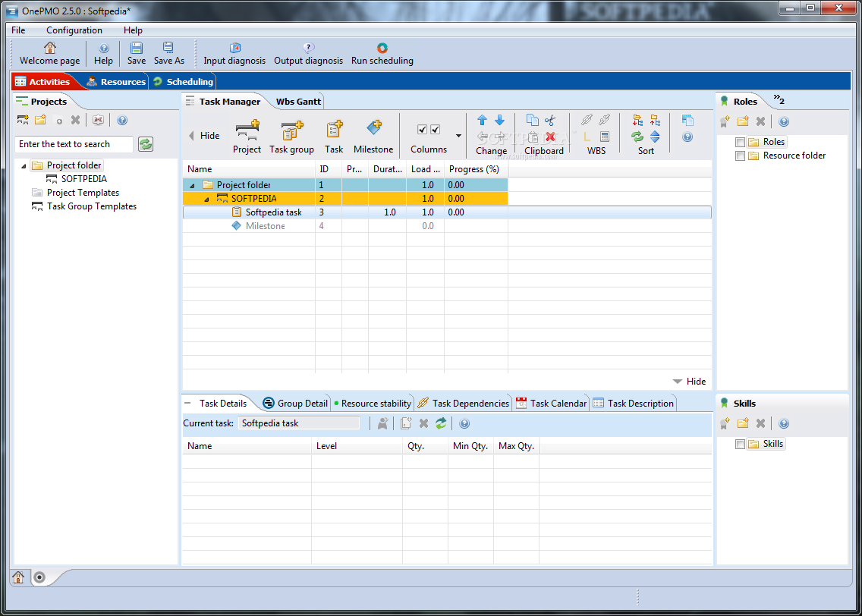Collapse the Project folder row in the task table

pos(192,186)
